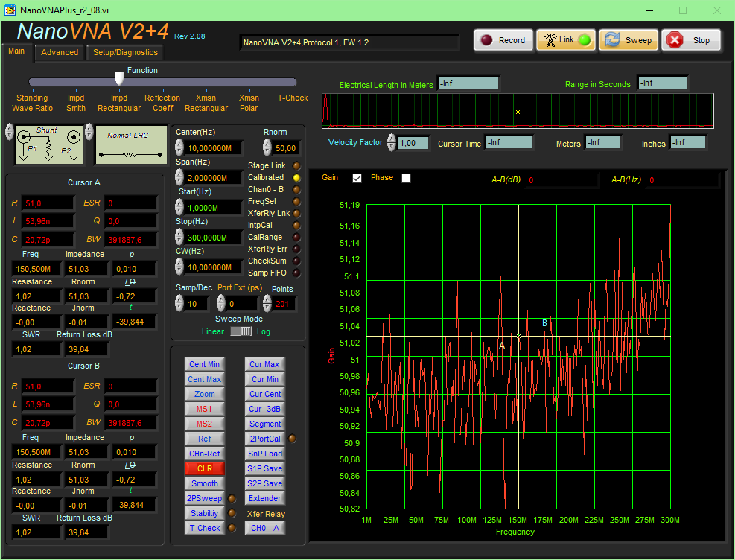Click the CheckSum indicator LED

point(296,261)
